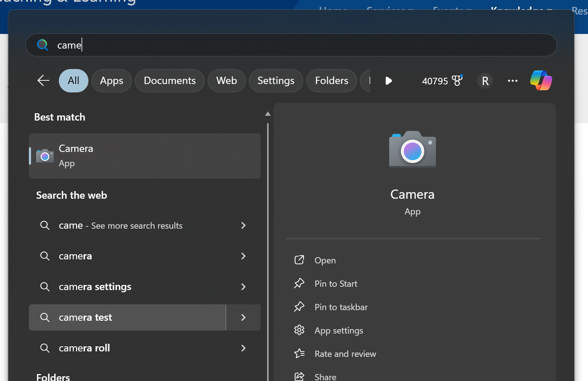
Task: Switch to the Documents filter
Action: coord(170,81)
